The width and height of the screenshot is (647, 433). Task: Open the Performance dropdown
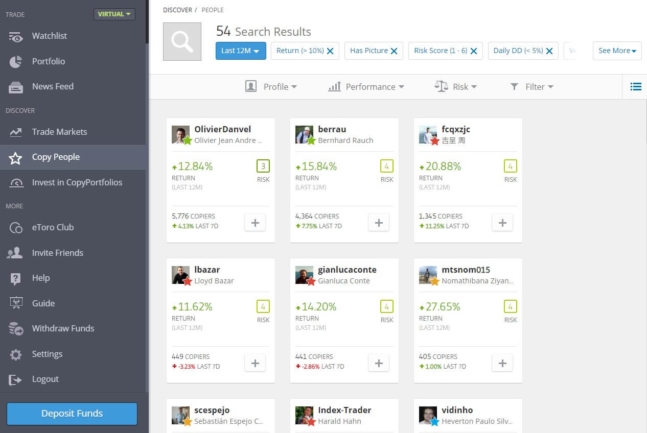click(366, 87)
